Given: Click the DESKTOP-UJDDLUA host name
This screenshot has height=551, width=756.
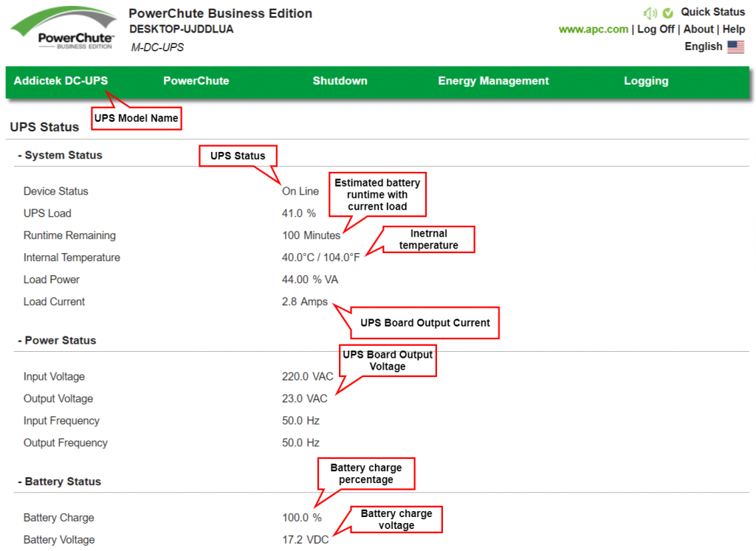Looking at the screenshot, I should 182,30.
